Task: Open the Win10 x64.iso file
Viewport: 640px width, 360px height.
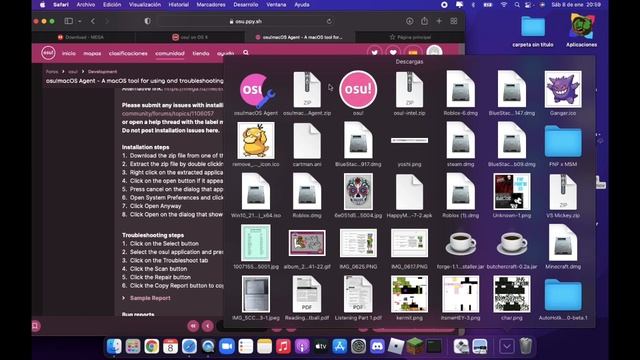Action: pyautogui.click(x=256, y=192)
